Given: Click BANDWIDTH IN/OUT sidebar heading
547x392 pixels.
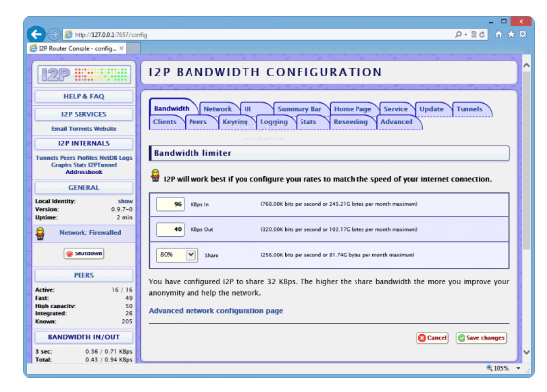Looking at the screenshot, I should (x=83, y=337).
